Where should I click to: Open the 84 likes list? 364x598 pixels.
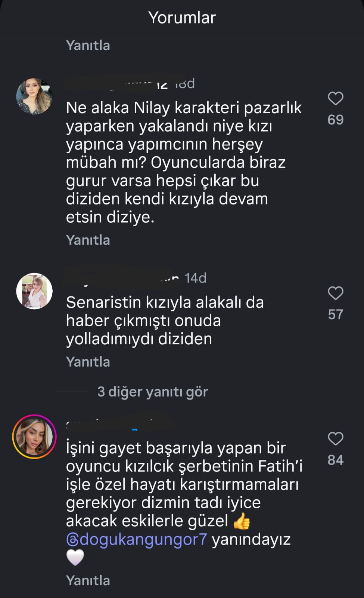click(335, 460)
